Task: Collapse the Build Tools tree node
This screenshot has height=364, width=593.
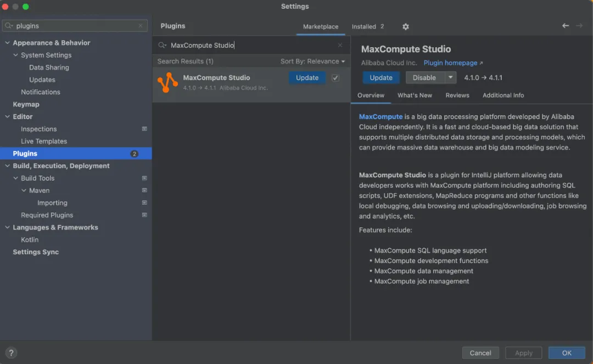Action: (16, 178)
